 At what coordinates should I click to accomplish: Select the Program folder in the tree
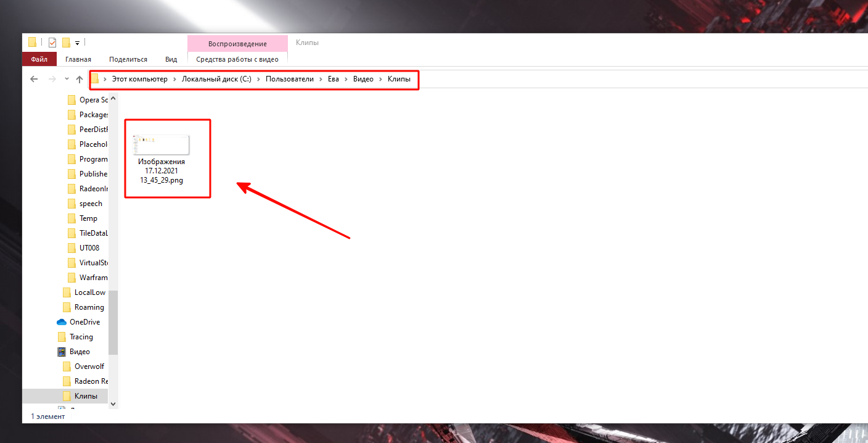pyautogui.click(x=88, y=159)
